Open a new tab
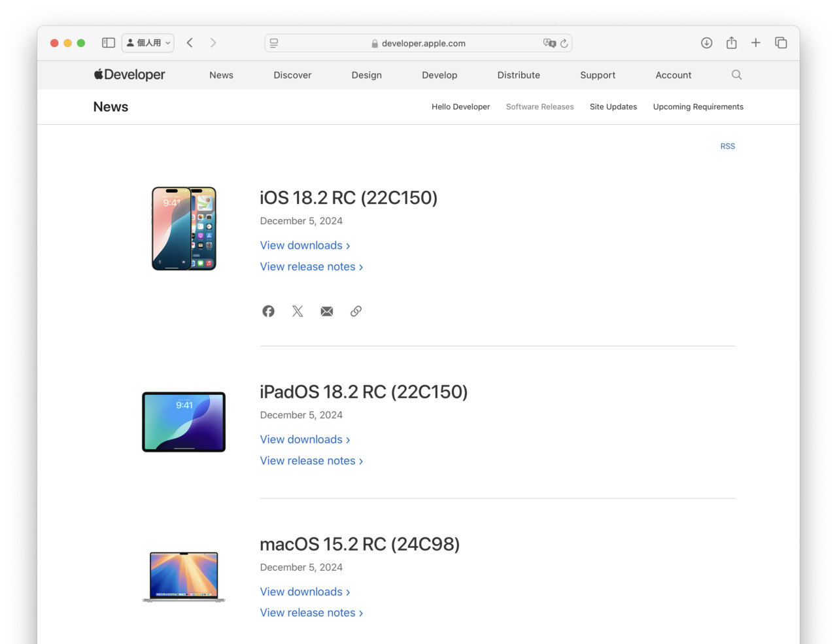 coord(756,42)
